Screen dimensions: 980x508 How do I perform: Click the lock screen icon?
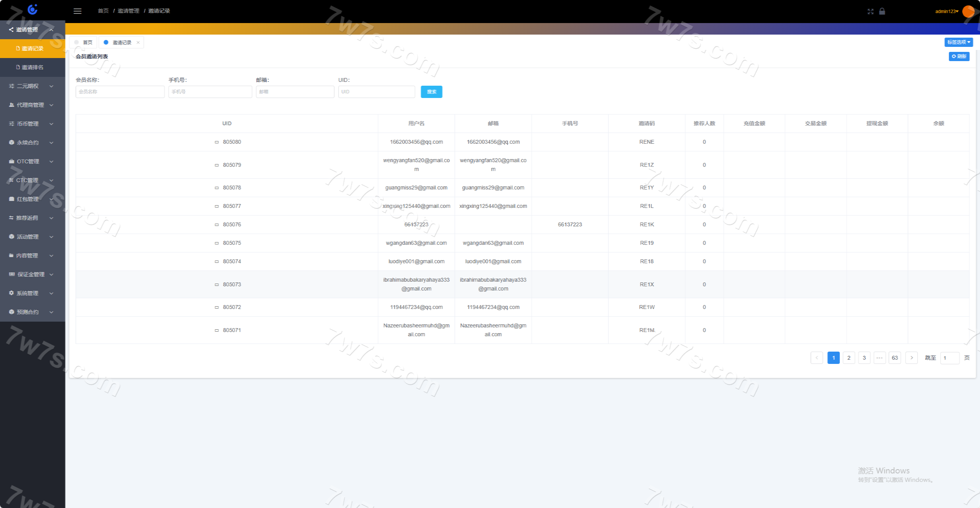tap(882, 11)
